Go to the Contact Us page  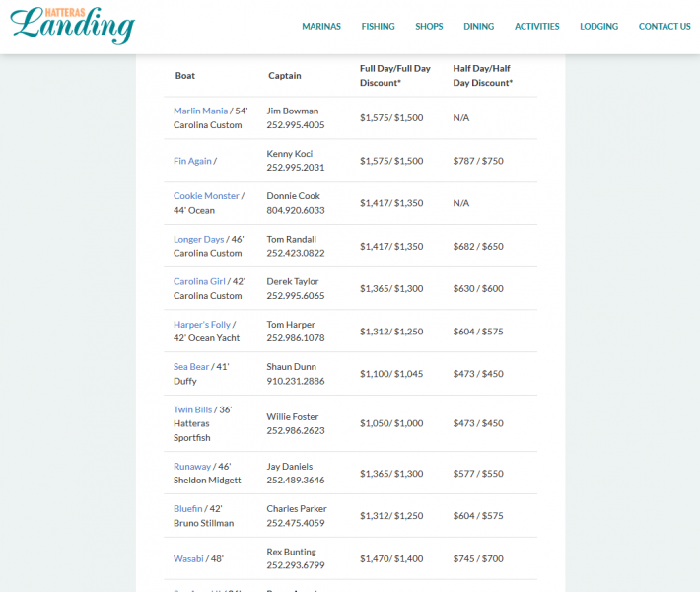(x=665, y=27)
